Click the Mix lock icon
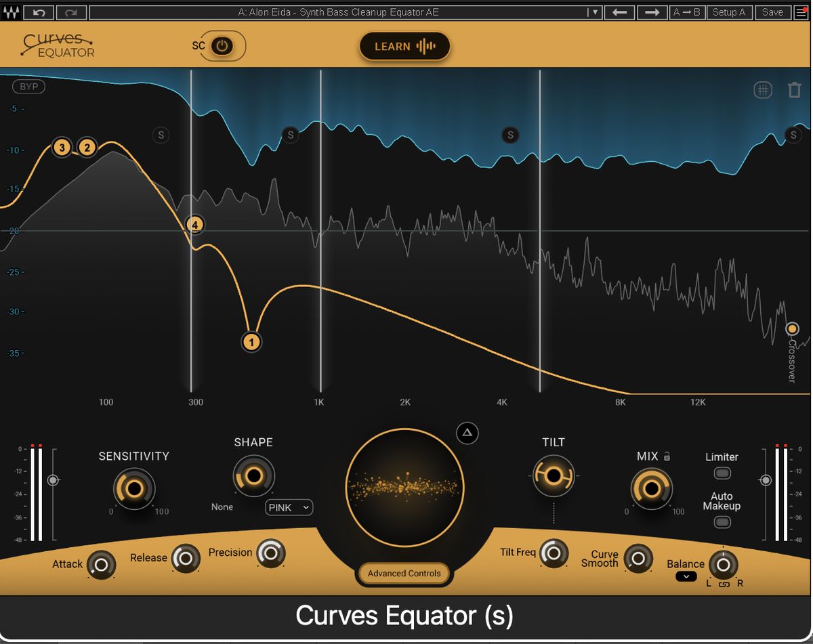813x644 pixels. click(x=666, y=456)
